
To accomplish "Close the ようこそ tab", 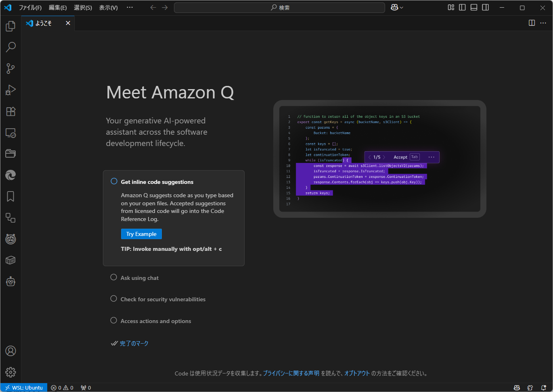I will pyautogui.click(x=68, y=23).
